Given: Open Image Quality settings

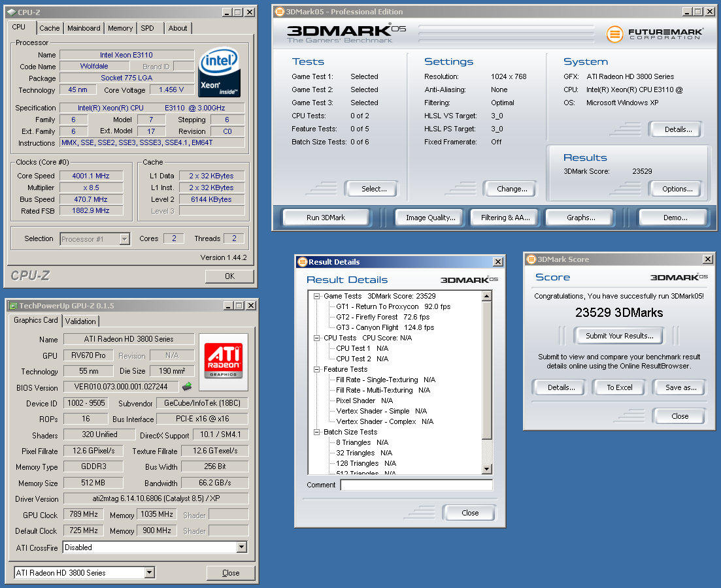Looking at the screenshot, I should tap(430, 218).
